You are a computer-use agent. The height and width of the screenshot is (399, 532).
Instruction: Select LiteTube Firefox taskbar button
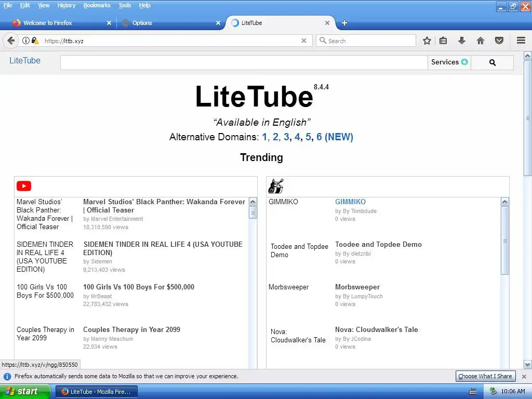(x=96, y=392)
